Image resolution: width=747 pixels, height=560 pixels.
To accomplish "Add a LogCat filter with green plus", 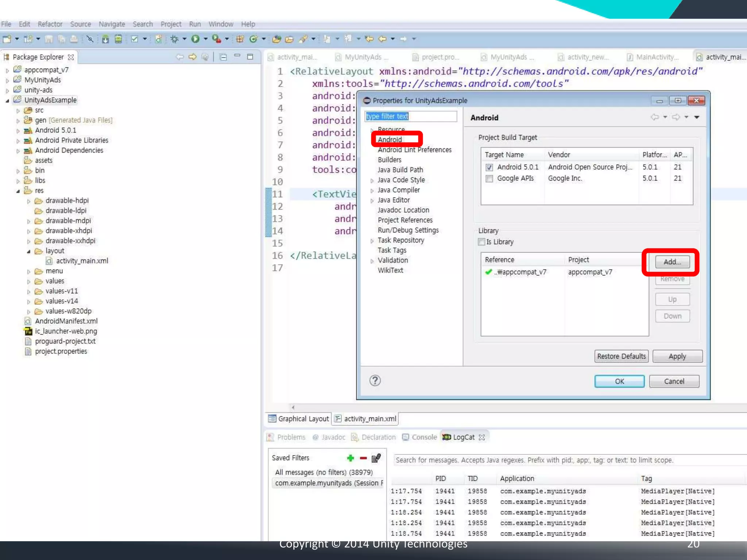I will [x=351, y=458].
